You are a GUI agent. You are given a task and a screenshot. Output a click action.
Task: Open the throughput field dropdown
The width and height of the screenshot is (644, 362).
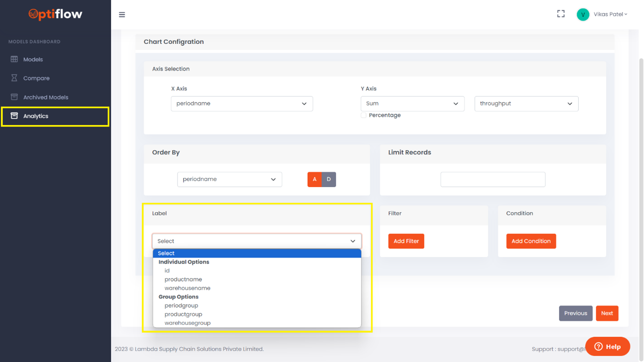(526, 103)
